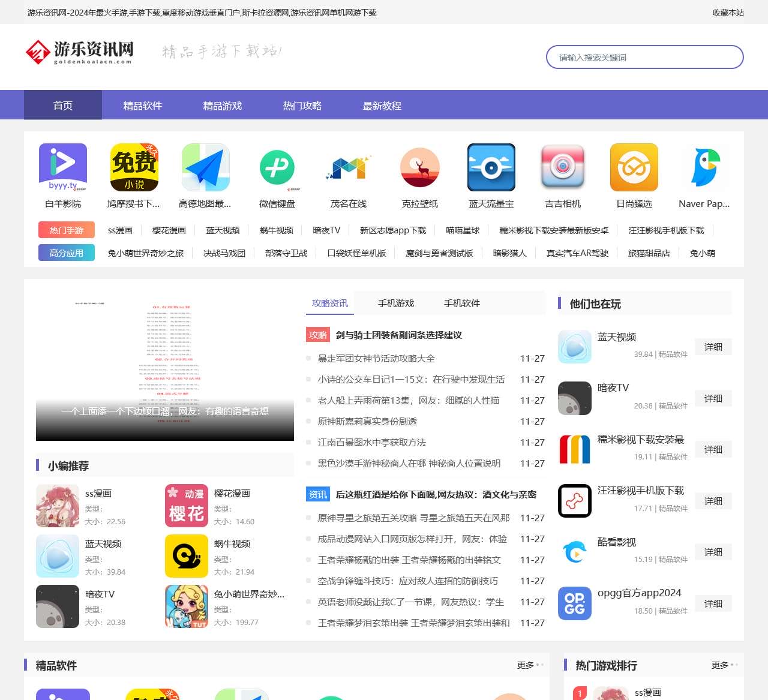
Task: Click the 克拉壁纸 deer icon
Action: point(420,167)
